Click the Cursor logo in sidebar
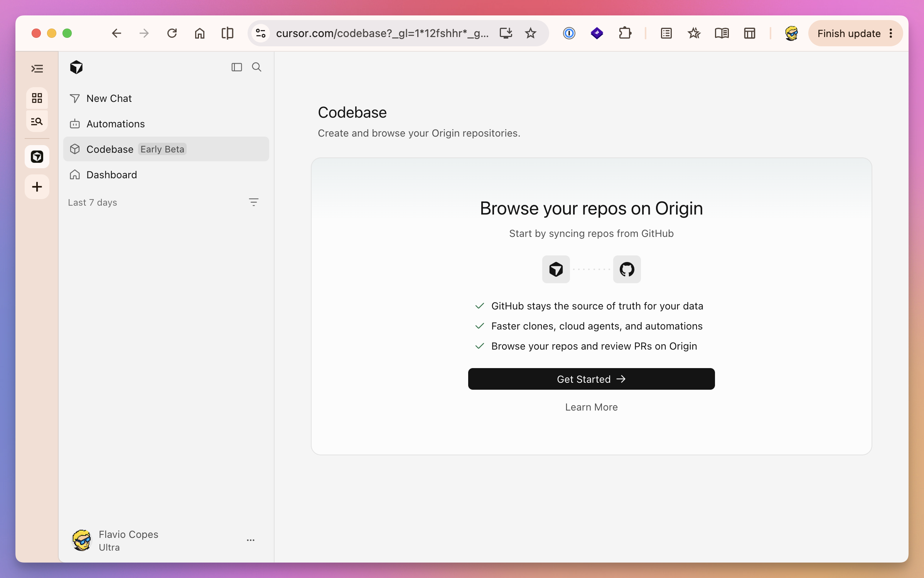Viewport: 924px width, 578px height. point(76,67)
